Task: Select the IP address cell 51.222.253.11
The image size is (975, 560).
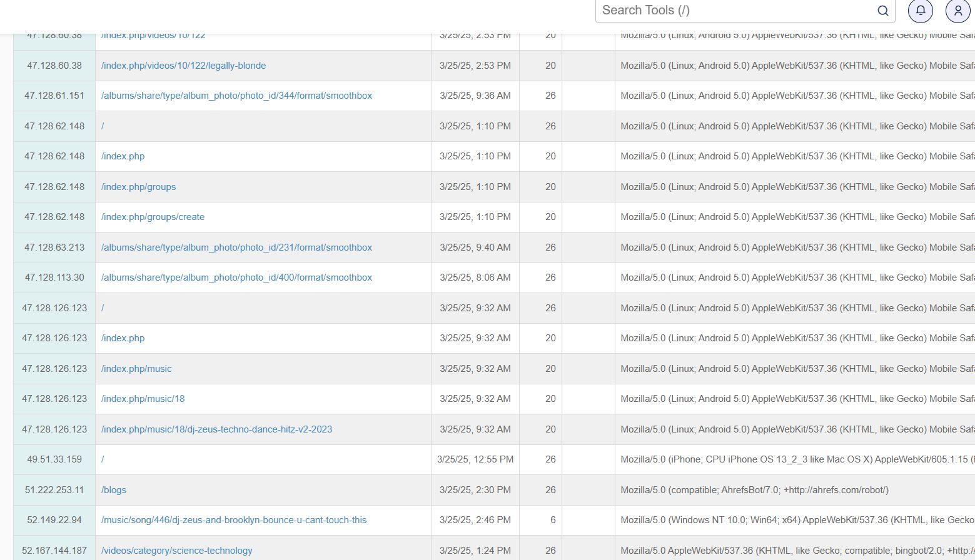Action: point(54,490)
